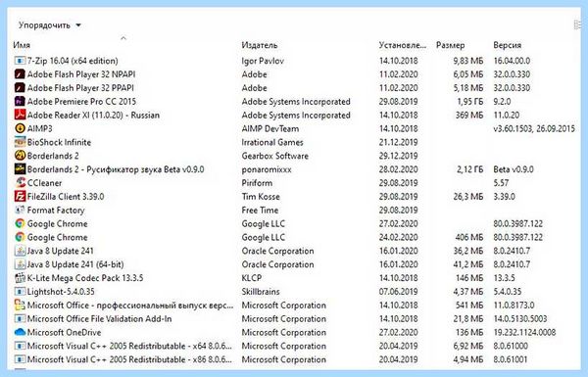Click the Adobe Flash Player 32 PPAPI icon

pyautogui.click(x=20, y=88)
